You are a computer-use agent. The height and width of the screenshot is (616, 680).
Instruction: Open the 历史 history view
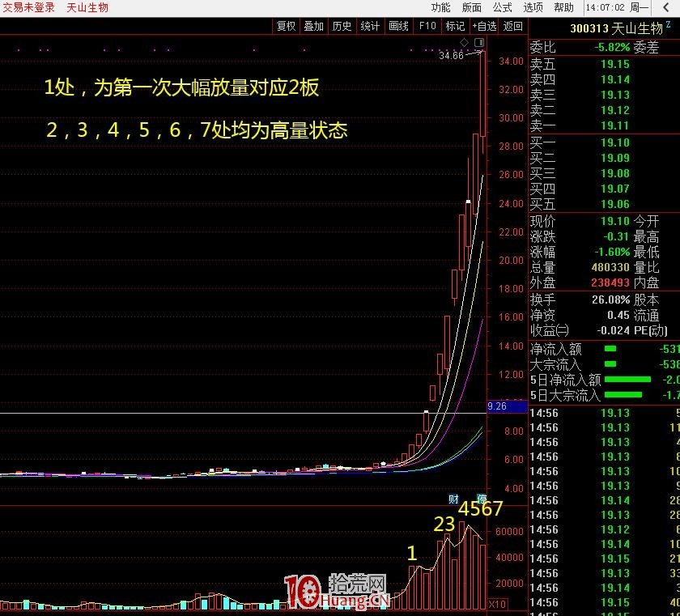(x=342, y=25)
